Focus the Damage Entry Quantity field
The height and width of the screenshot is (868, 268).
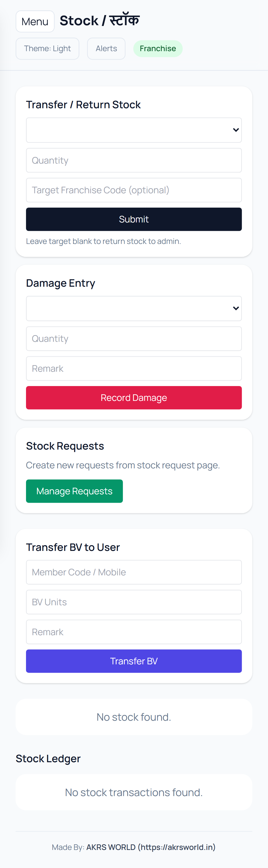[x=134, y=339]
